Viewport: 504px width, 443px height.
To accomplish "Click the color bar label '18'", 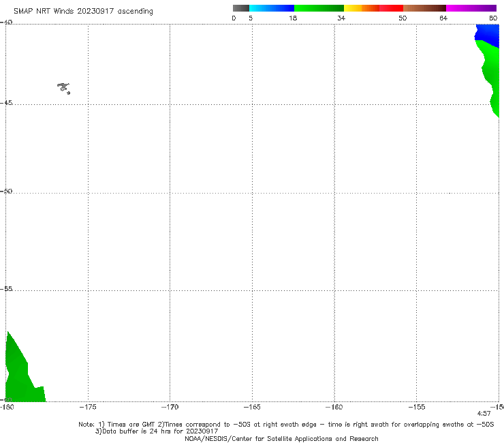I will point(293,18).
